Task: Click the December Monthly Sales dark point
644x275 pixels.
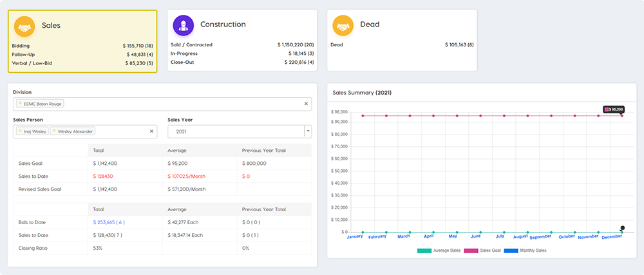Action: click(623, 228)
